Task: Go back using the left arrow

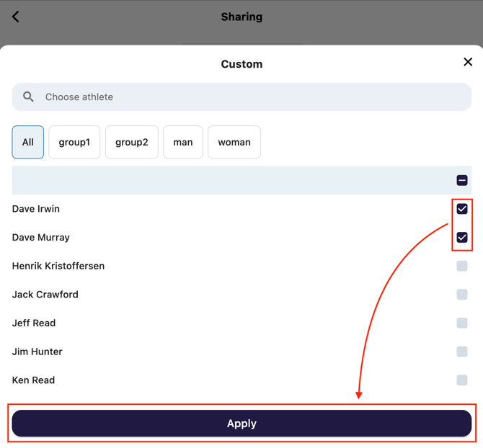Action: (16, 17)
